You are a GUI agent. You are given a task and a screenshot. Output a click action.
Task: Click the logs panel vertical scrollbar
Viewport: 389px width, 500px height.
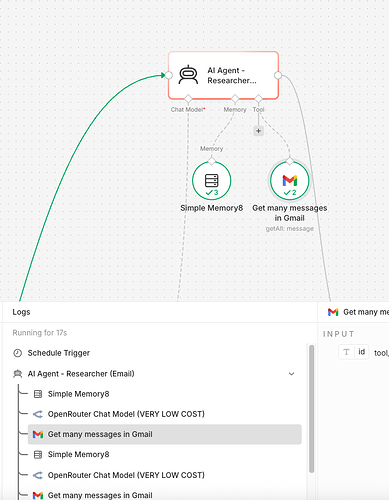pyautogui.click(x=312, y=409)
